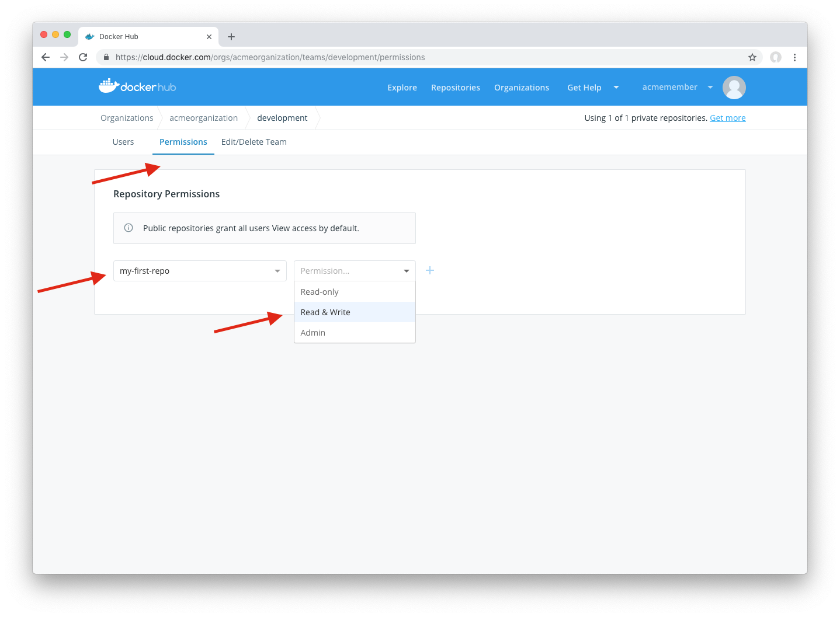
Task: Open Chrome three-dot menu
Action: pyautogui.click(x=794, y=57)
